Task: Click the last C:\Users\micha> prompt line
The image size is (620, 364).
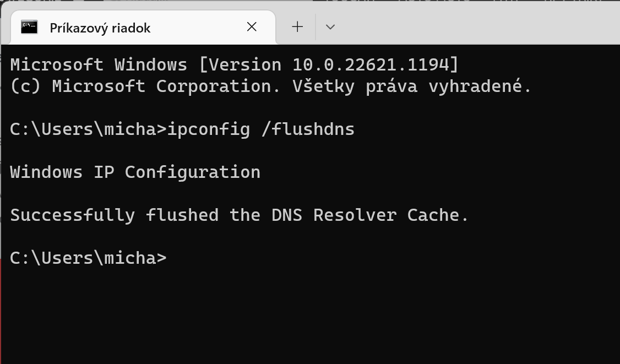Action: (x=88, y=258)
